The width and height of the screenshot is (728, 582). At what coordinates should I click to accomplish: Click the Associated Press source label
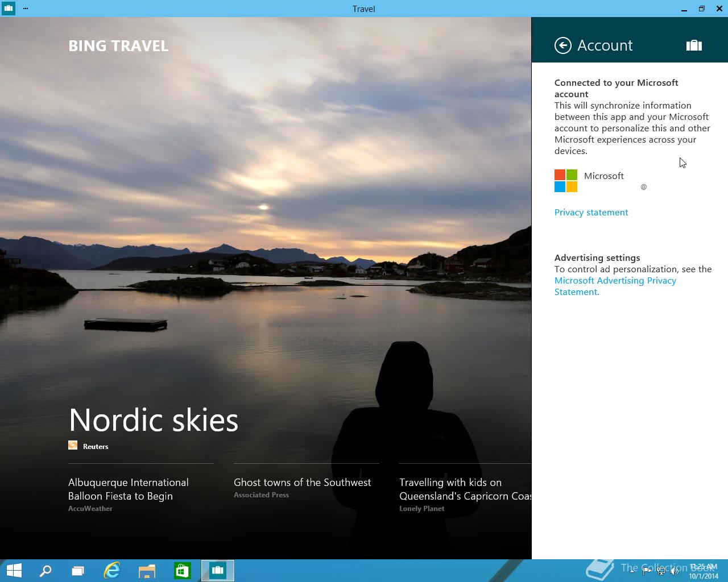tap(261, 495)
